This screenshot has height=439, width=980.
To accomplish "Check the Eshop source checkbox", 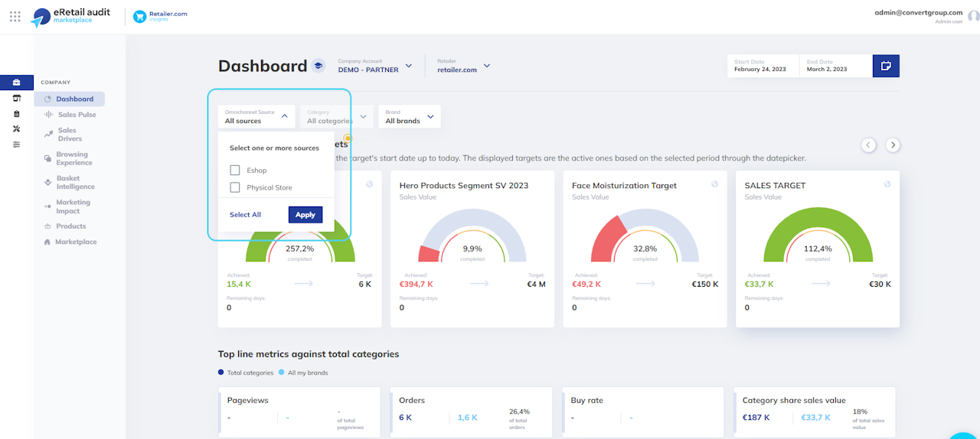I will pos(235,170).
